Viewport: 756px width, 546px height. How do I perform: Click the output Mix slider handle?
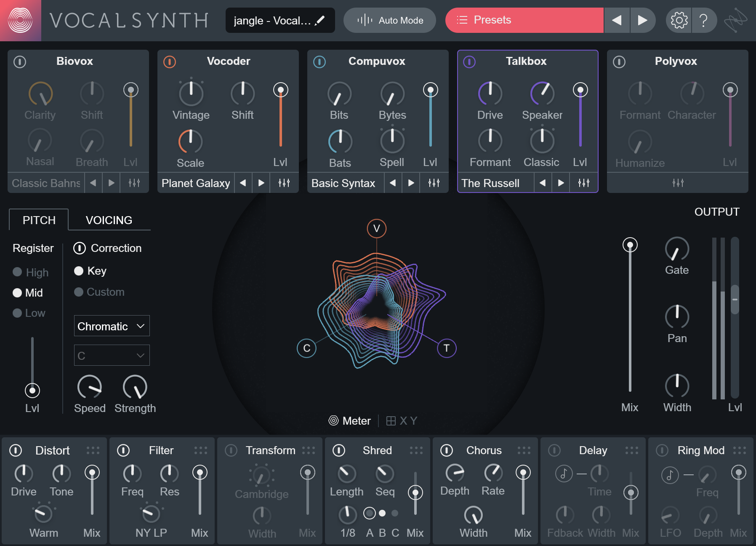(x=630, y=245)
